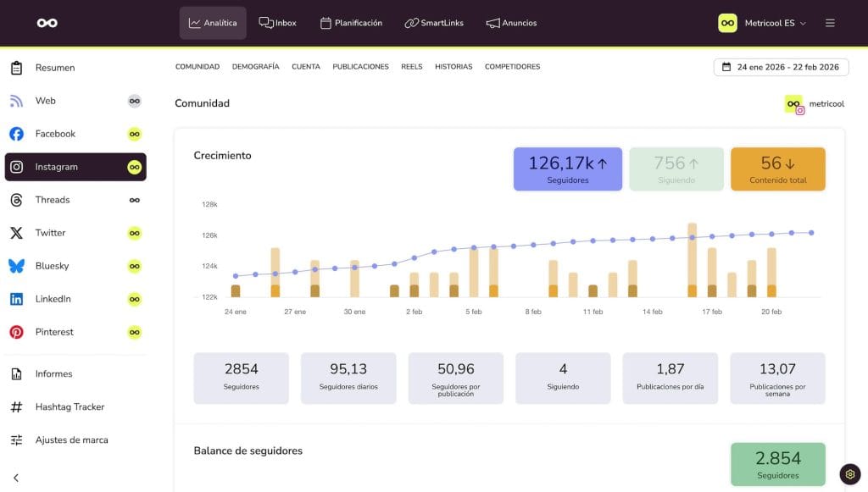Go to the Planificación menu
This screenshot has width=868, height=492.
[x=351, y=23]
